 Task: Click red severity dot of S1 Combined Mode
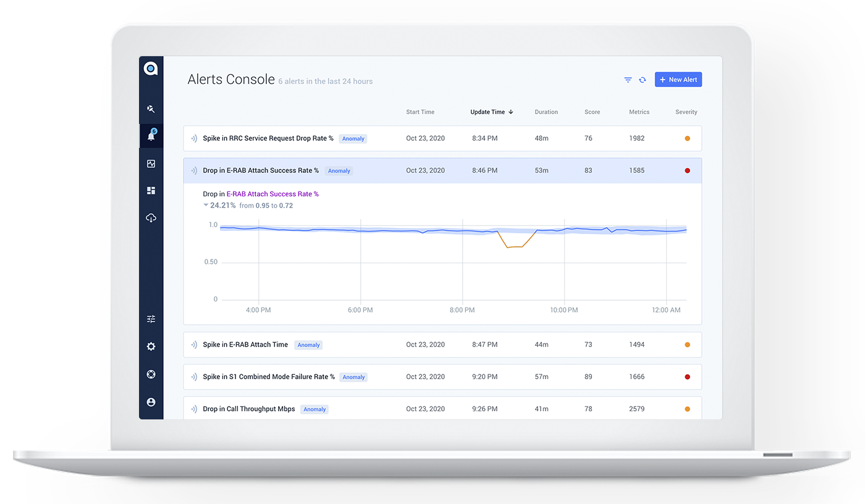(687, 377)
